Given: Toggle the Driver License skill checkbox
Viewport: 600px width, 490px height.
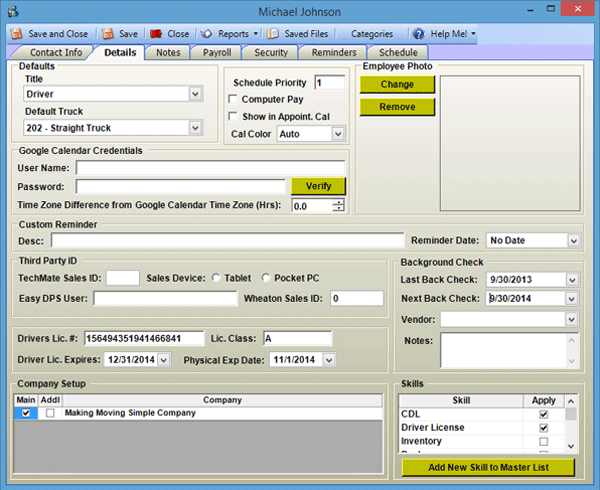Looking at the screenshot, I should [543, 428].
